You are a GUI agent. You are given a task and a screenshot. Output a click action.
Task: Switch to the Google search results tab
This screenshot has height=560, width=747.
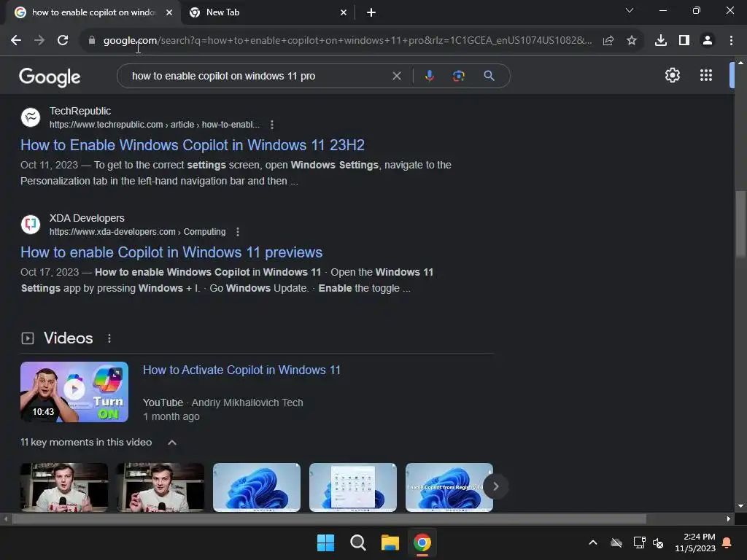pyautogui.click(x=93, y=12)
